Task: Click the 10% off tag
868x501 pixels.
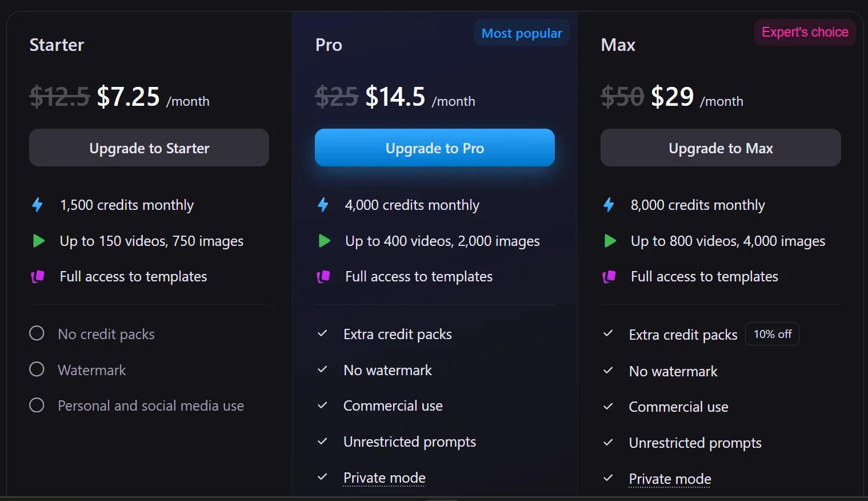Action: 772,334
